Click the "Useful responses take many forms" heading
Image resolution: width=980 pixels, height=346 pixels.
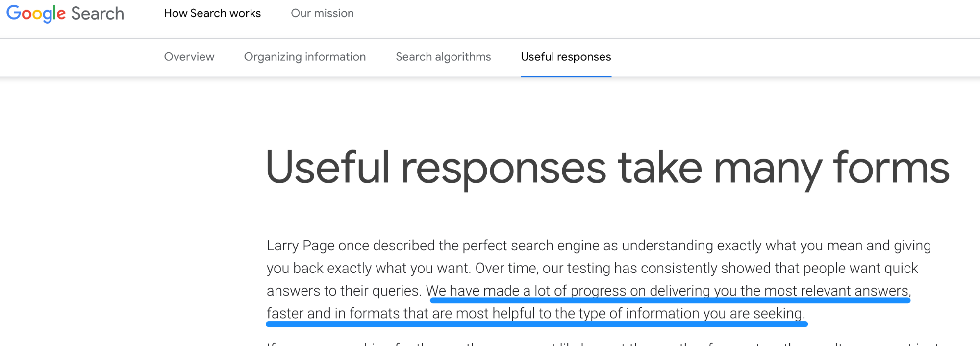pyautogui.click(x=607, y=168)
